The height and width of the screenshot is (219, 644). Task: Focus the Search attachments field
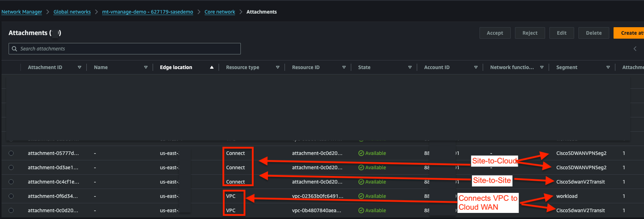(x=129, y=49)
